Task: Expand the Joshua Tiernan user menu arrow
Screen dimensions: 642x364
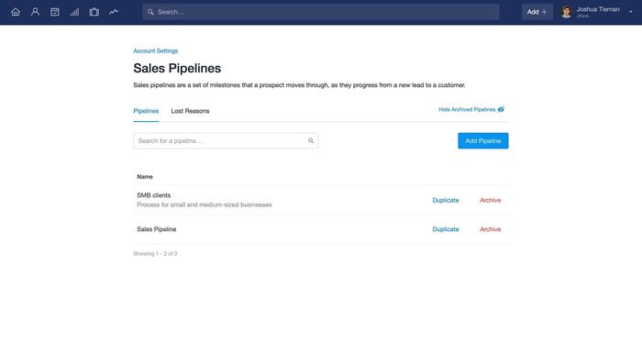Action: coord(631,12)
